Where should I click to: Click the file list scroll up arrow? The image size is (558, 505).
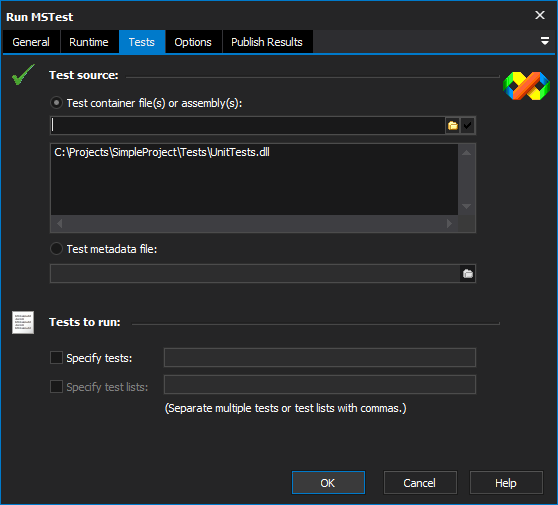467,153
